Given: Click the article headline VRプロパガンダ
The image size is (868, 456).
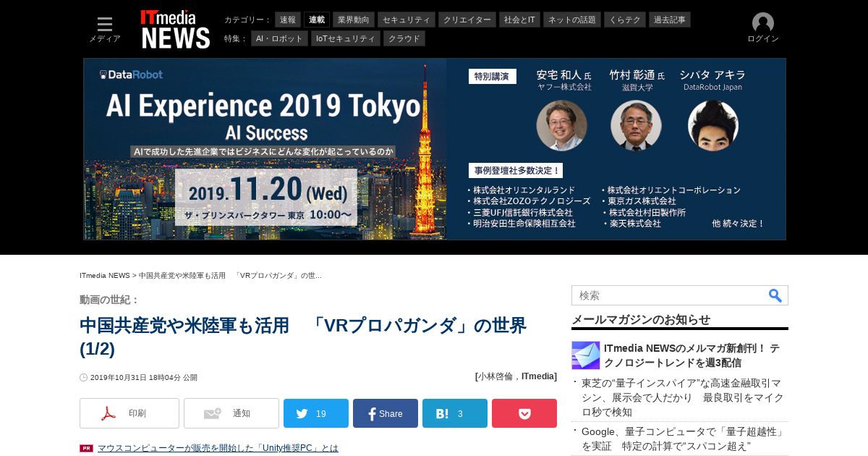Looking at the screenshot, I should pyautogui.click(x=303, y=337).
